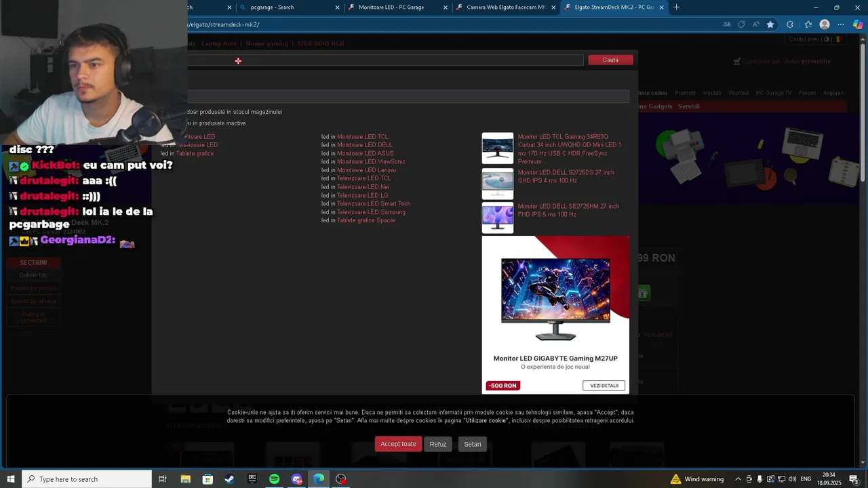
Task: Open the Monitoare LED DELL suggestion
Action: (365, 145)
